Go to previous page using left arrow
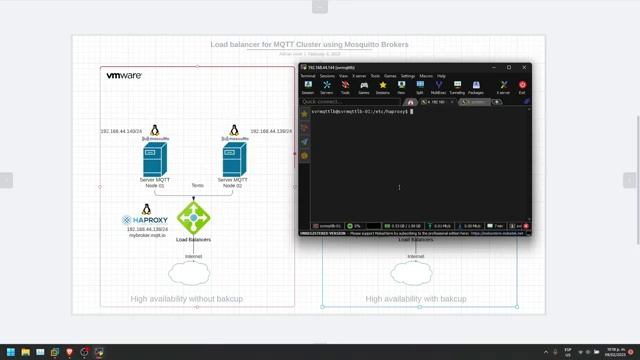Screen dimensions: 640x360 (6, 180)
